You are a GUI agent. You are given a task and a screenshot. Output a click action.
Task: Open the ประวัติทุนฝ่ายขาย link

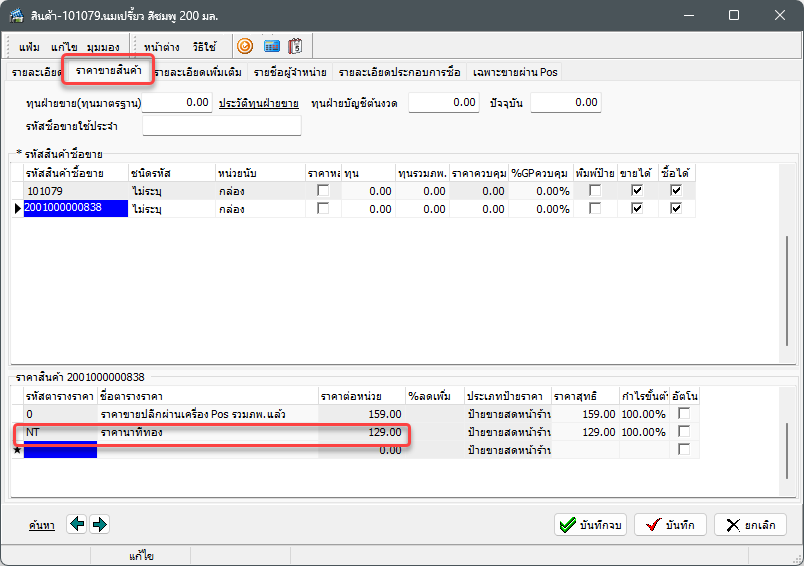(258, 103)
